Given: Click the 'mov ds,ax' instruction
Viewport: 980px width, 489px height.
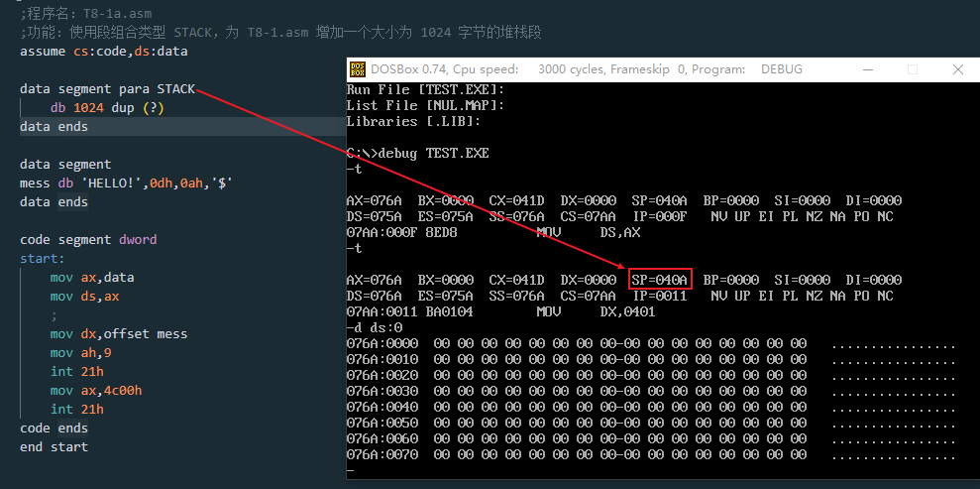Looking at the screenshot, I should pyautogui.click(x=85, y=296).
